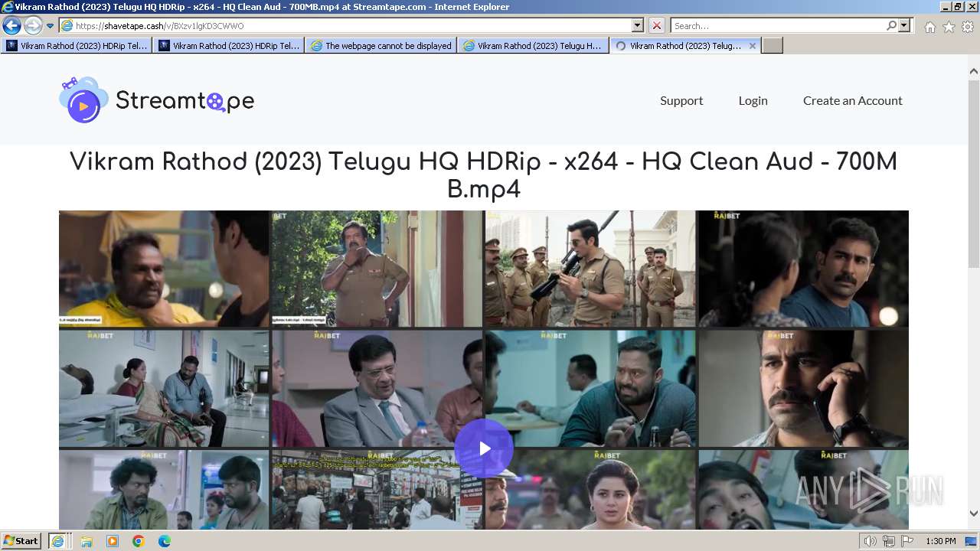Open the browser Home icon
This screenshot has width=980, height=551.
(x=929, y=27)
